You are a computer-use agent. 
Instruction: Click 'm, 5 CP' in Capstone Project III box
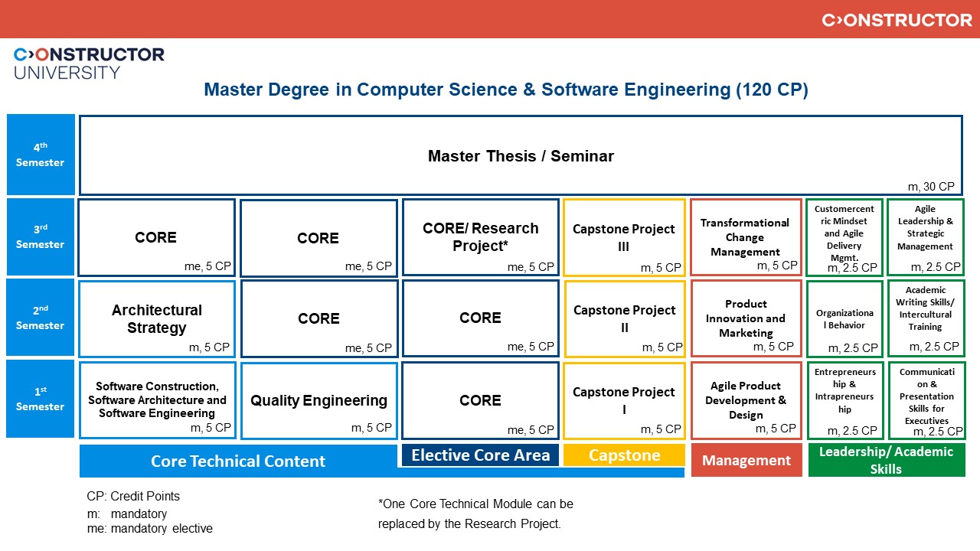tap(661, 268)
